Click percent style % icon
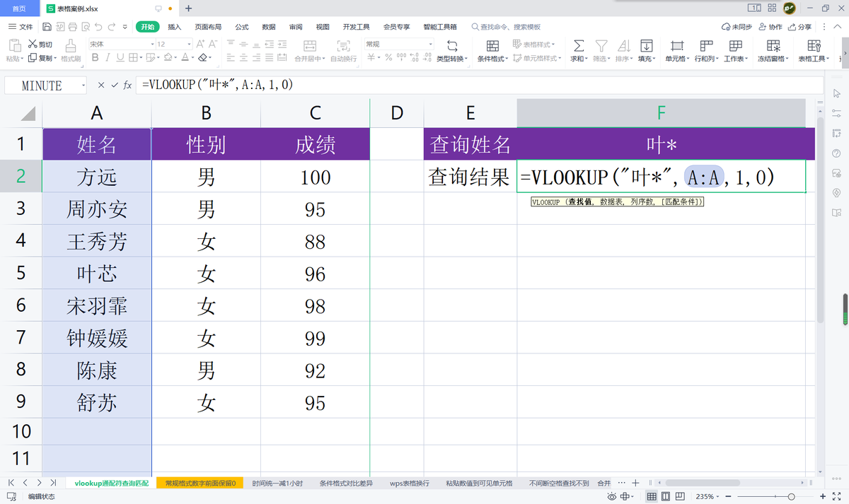The width and height of the screenshot is (849, 504). point(388,57)
